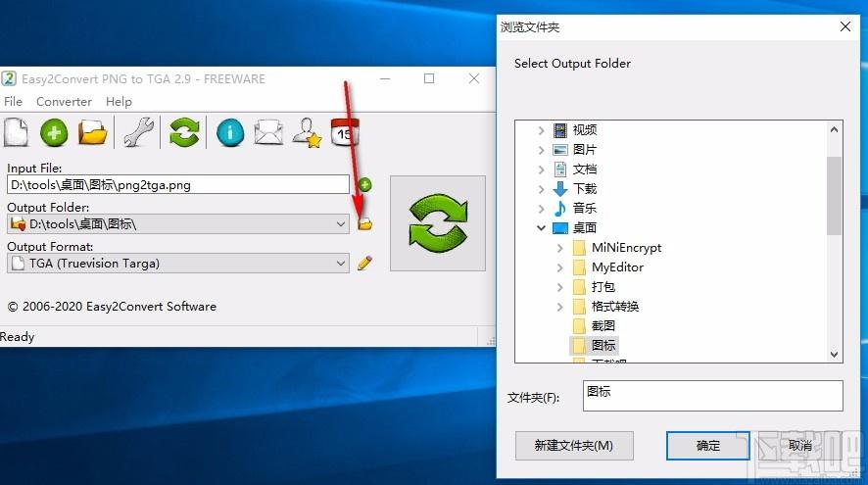
Task: Click the 新建文件夹(M) button
Action: (574, 446)
